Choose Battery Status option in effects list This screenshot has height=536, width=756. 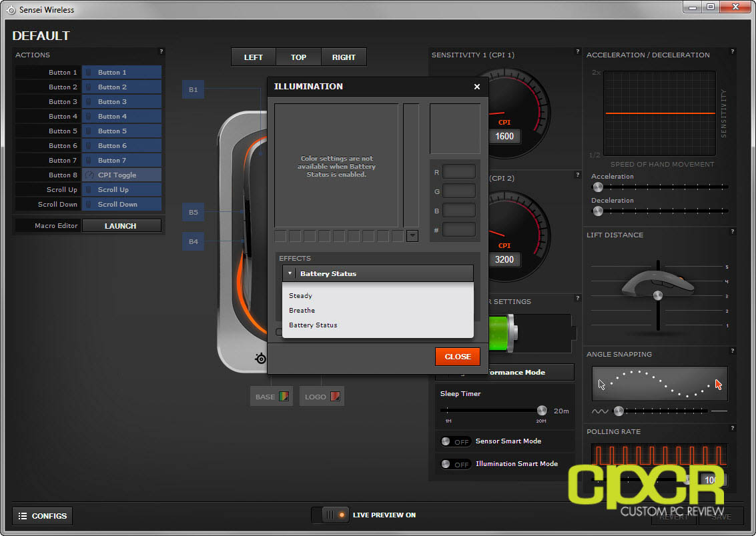(x=378, y=325)
